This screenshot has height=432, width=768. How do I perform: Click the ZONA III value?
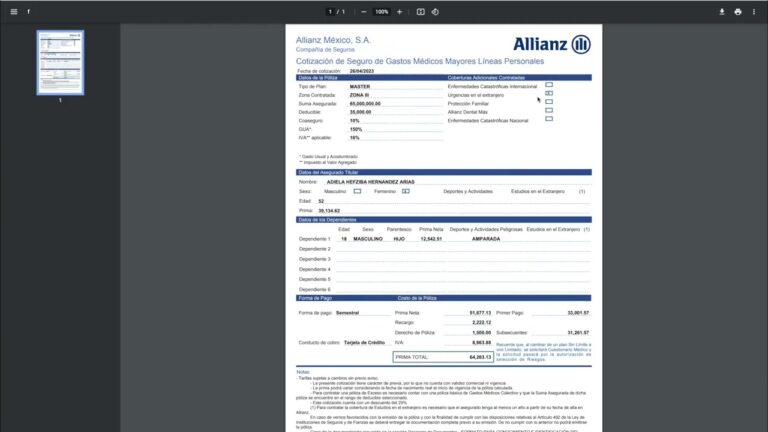[x=359, y=95]
